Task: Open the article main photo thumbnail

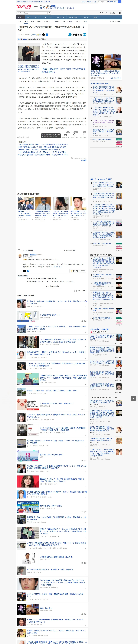Action: 29,53
